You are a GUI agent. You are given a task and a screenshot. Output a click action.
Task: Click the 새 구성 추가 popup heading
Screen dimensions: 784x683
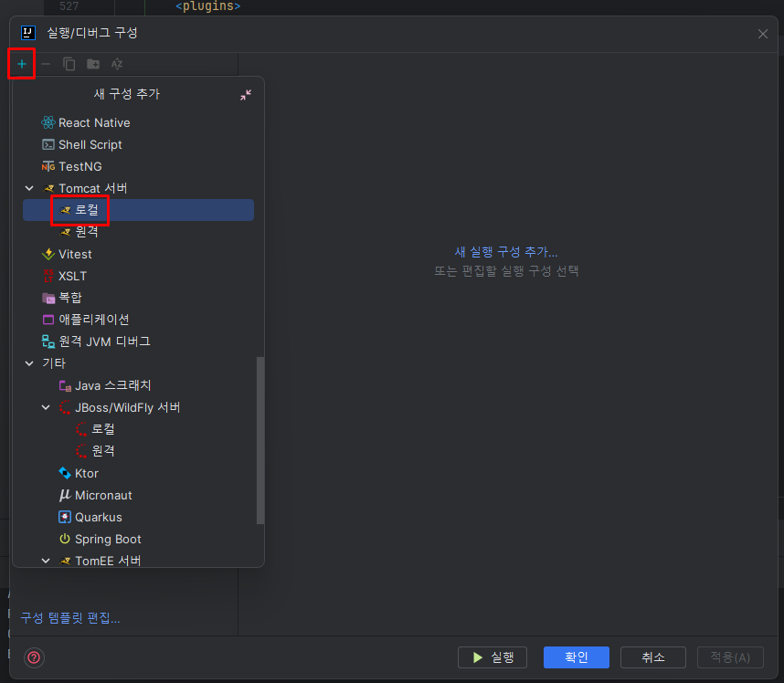[x=127, y=94]
